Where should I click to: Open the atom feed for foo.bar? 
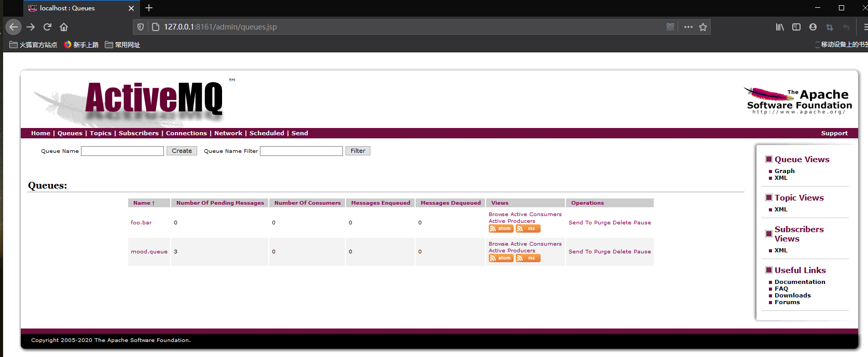point(501,229)
